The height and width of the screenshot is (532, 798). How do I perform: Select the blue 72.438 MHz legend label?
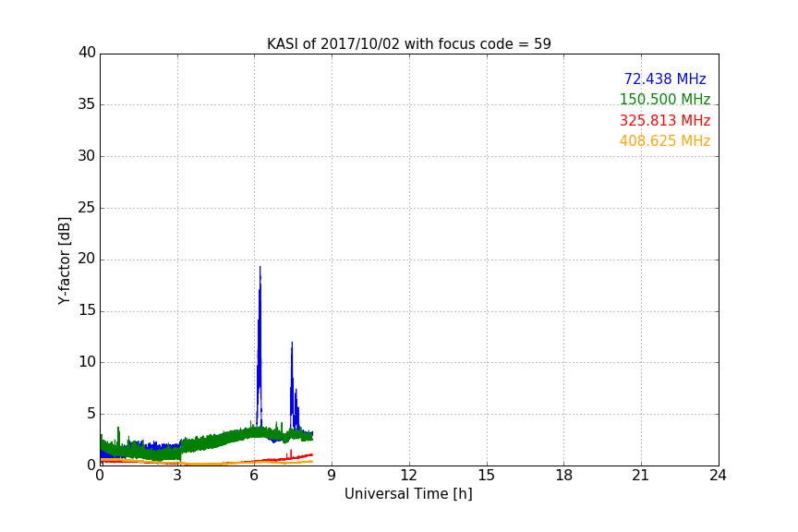coord(665,79)
